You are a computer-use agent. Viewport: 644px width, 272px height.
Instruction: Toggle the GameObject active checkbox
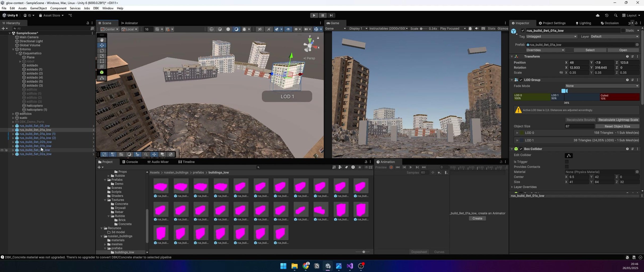[523, 31]
